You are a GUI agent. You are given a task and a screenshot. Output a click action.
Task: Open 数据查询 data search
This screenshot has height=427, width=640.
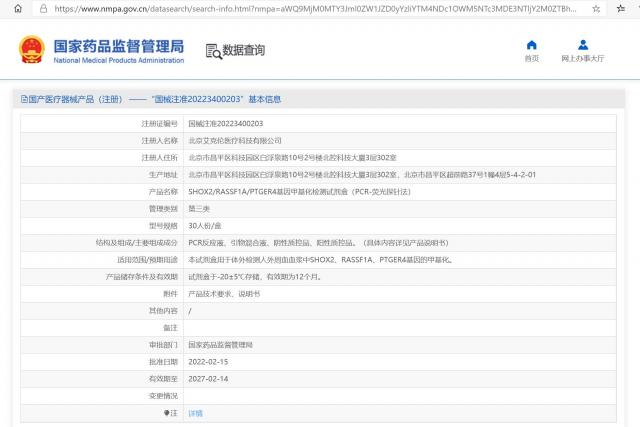pyautogui.click(x=235, y=51)
